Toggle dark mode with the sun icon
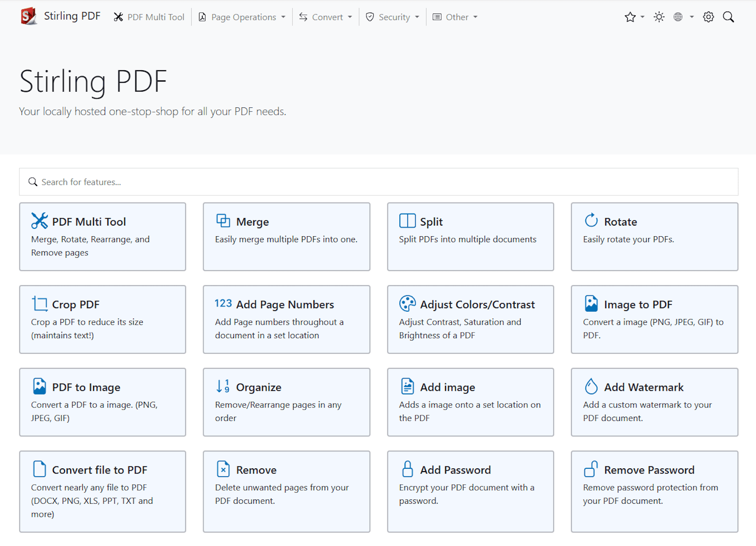 (659, 17)
